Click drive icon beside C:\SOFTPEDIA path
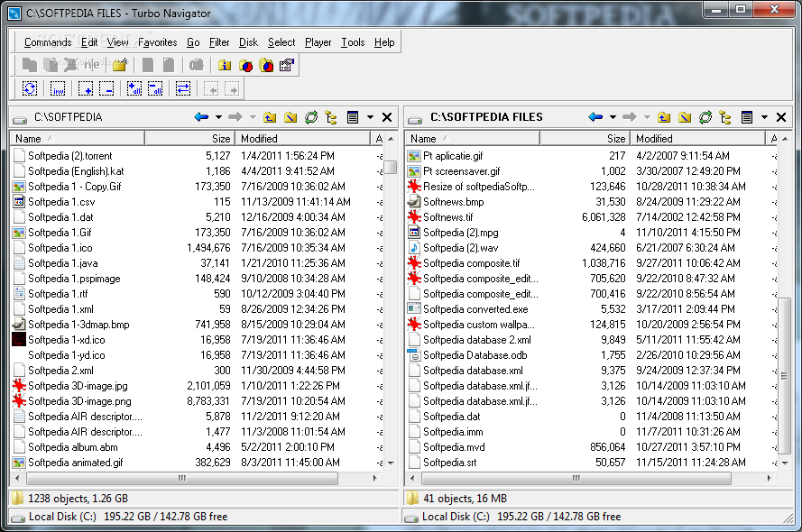This screenshot has height=532, width=802. (x=20, y=119)
